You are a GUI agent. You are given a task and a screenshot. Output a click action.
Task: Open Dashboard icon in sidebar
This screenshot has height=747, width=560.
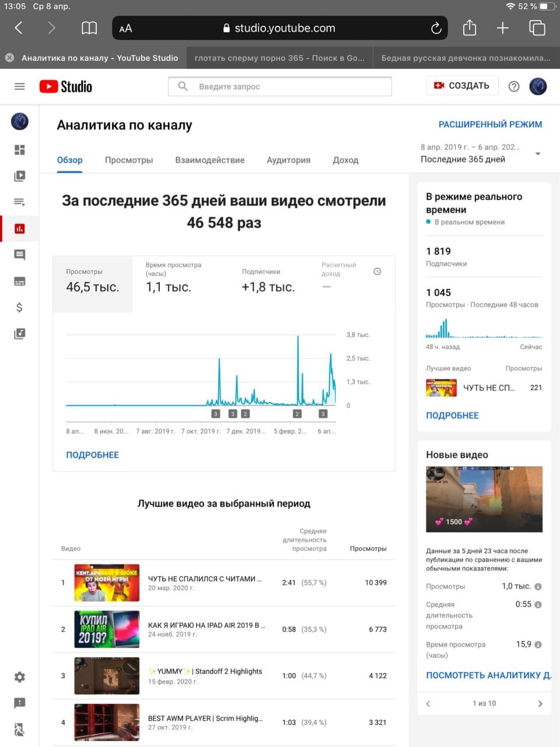click(20, 150)
